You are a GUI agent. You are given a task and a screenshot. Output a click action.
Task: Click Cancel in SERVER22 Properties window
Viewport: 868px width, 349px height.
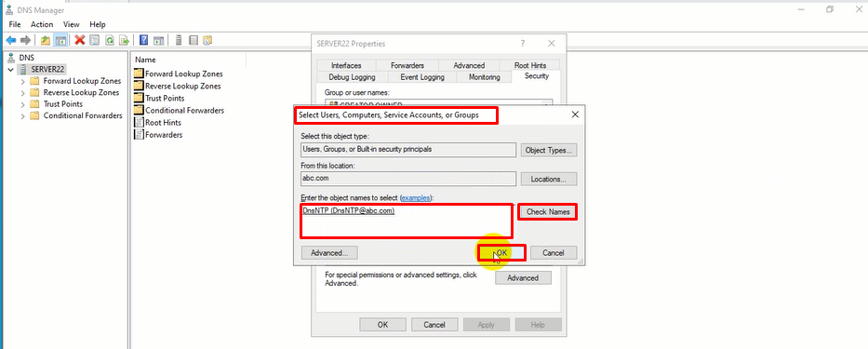434,325
